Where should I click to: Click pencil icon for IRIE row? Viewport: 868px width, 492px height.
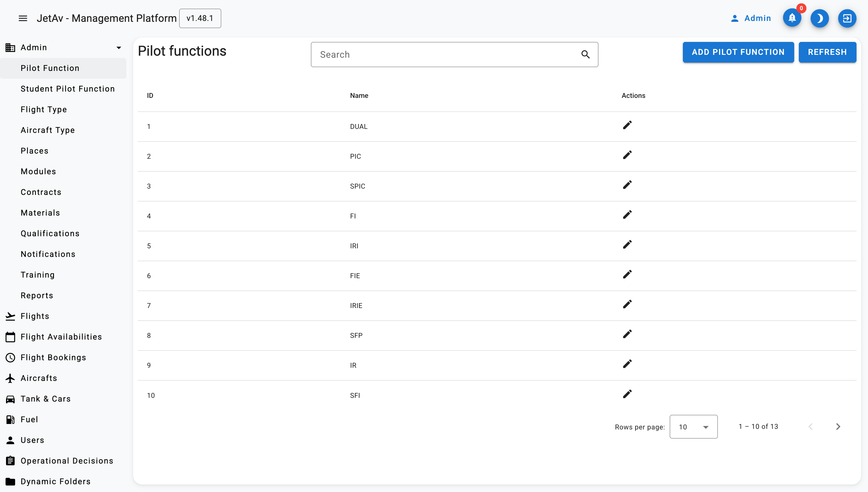point(627,305)
